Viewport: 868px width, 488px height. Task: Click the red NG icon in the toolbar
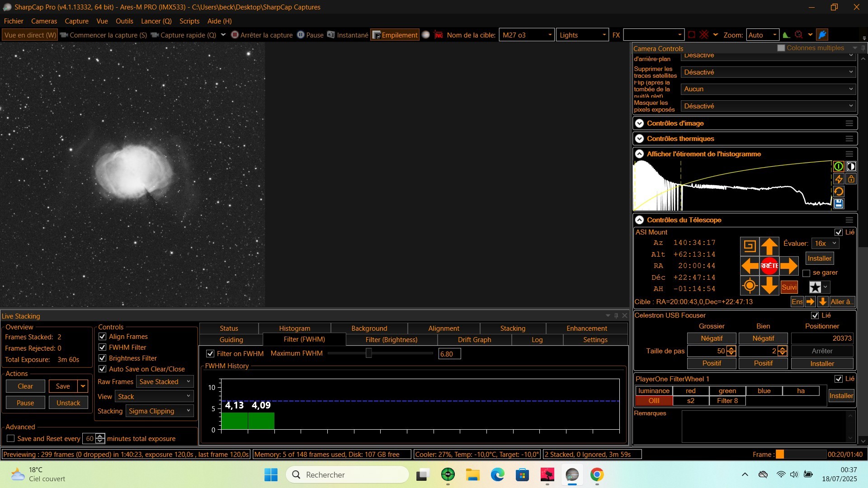(439, 35)
